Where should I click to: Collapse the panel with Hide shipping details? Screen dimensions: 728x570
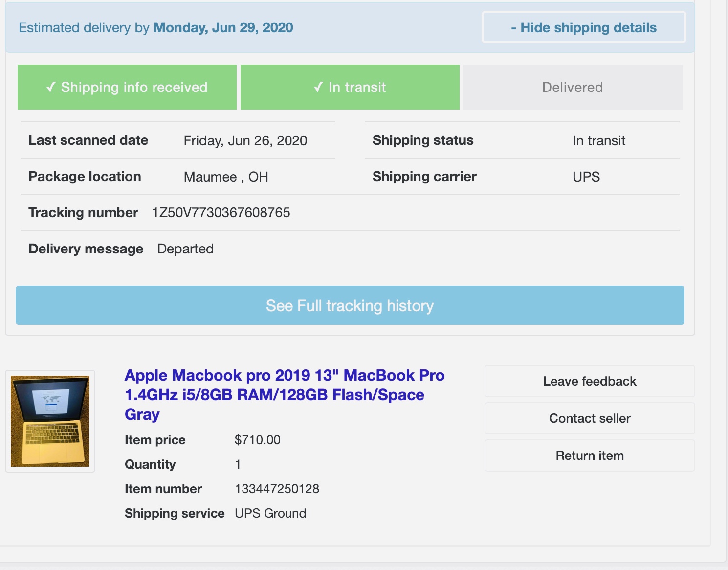point(584,27)
